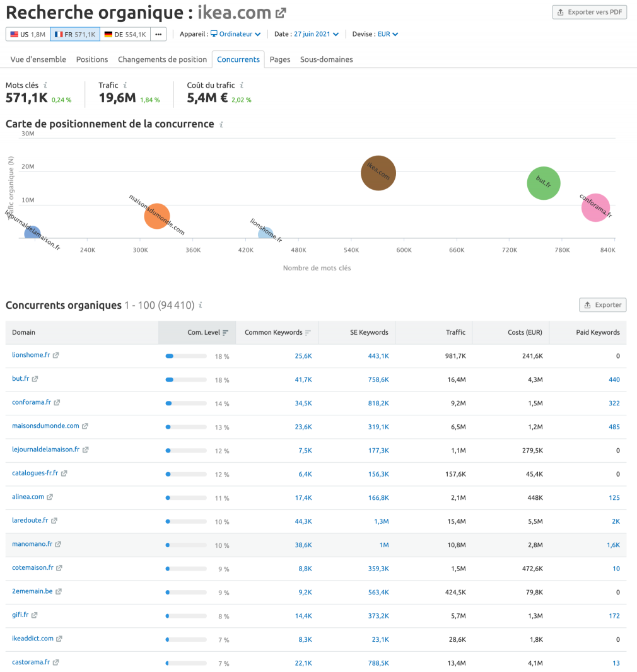Switch to Pages tab
The width and height of the screenshot is (637, 672).
point(280,59)
